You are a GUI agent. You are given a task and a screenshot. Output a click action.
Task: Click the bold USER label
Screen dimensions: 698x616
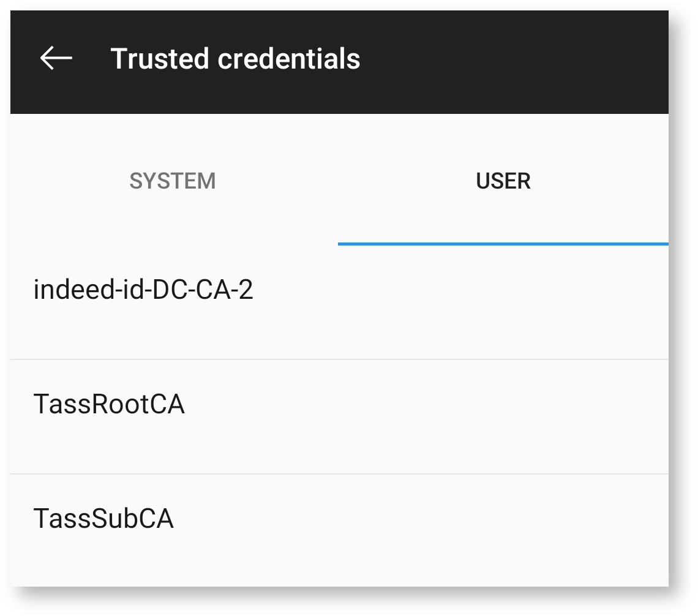point(503,181)
